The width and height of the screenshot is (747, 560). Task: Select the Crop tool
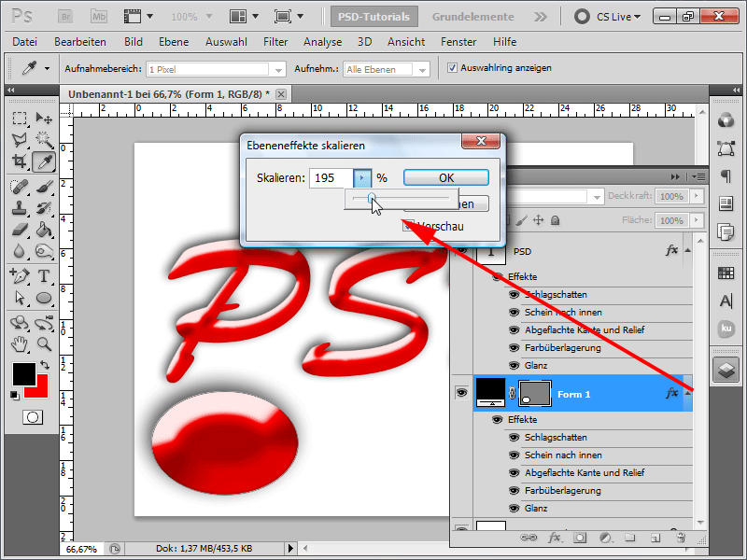[19, 161]
